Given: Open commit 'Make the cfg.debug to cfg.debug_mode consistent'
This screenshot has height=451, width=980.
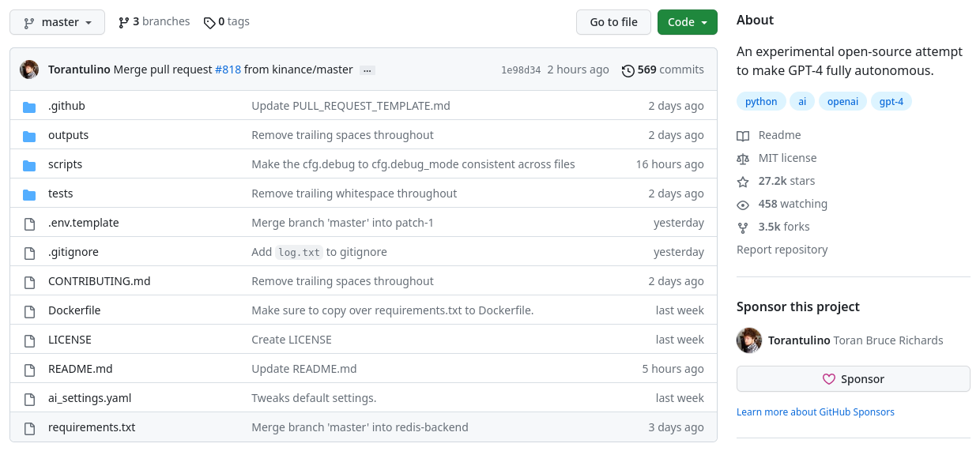Looking at the screenshot, I should [413, 164].
